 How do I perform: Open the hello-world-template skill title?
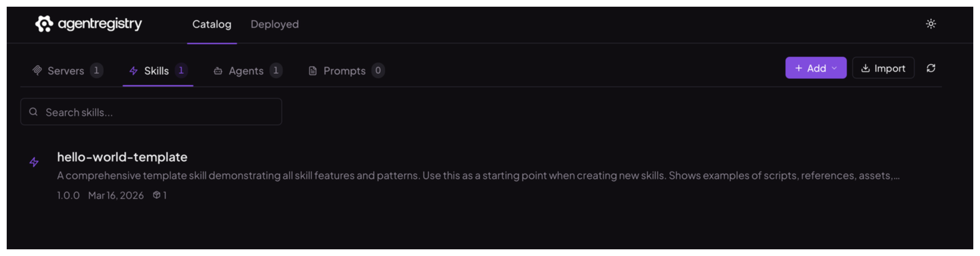[x=122, y=157]
